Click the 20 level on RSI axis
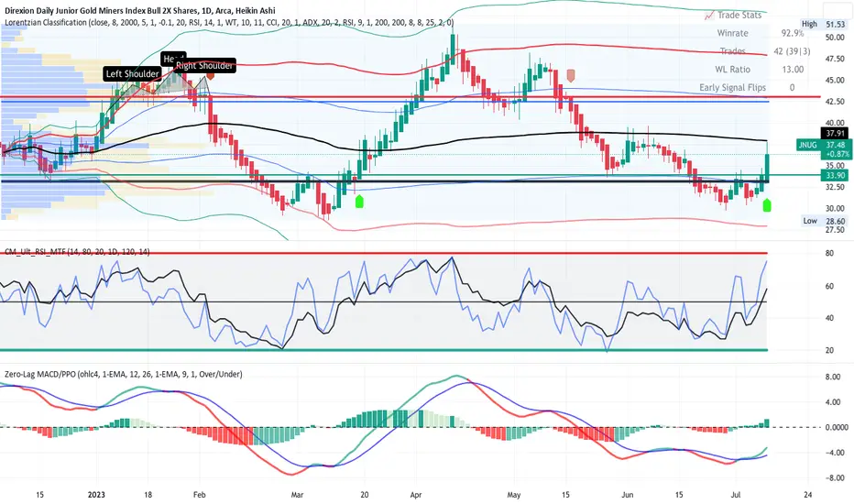Screen dimensions: 854x504 point(829,350)
